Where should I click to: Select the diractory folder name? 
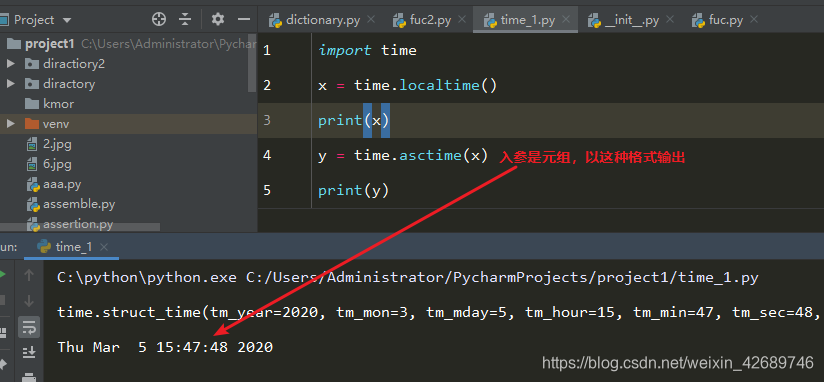(69, 84)
